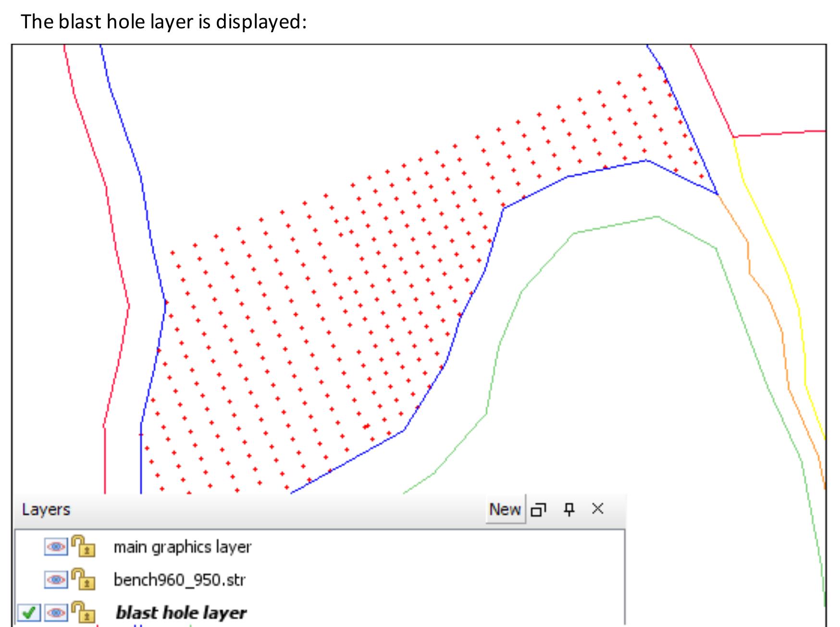Click the New layer button
The image size is (840, 627).
coord(505,509)
